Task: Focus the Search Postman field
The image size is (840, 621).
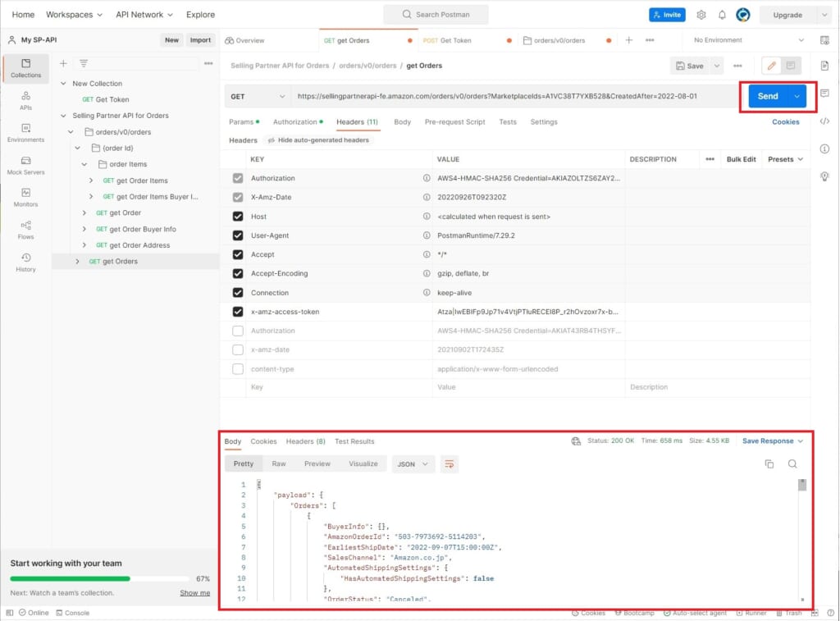Action: click(x=436, y=15)
